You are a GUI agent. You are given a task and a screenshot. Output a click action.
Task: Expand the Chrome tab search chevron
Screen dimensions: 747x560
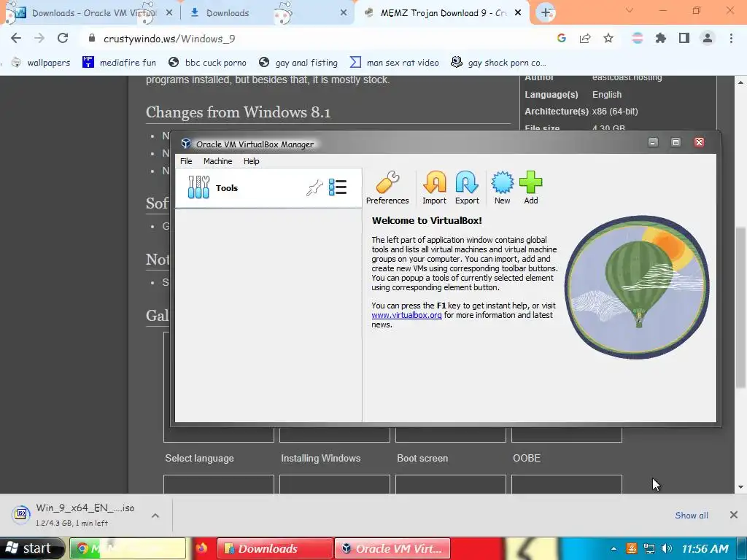pos(630,10)
